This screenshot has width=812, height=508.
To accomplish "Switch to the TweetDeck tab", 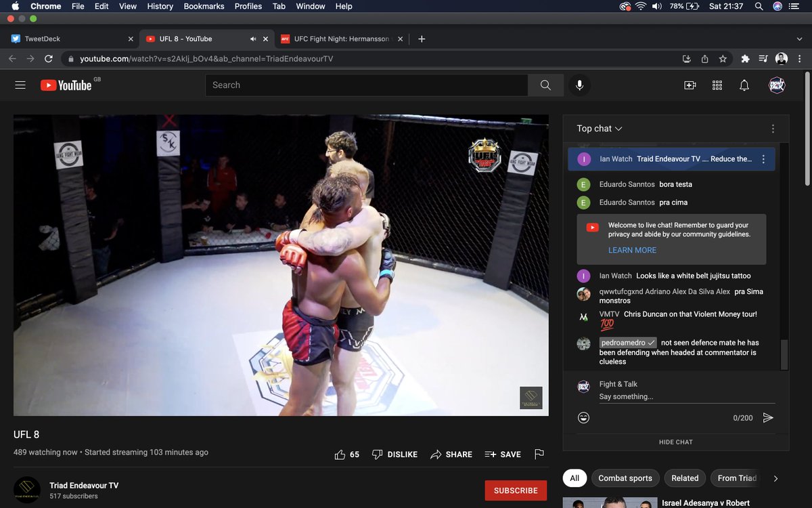I will (71, 39).
